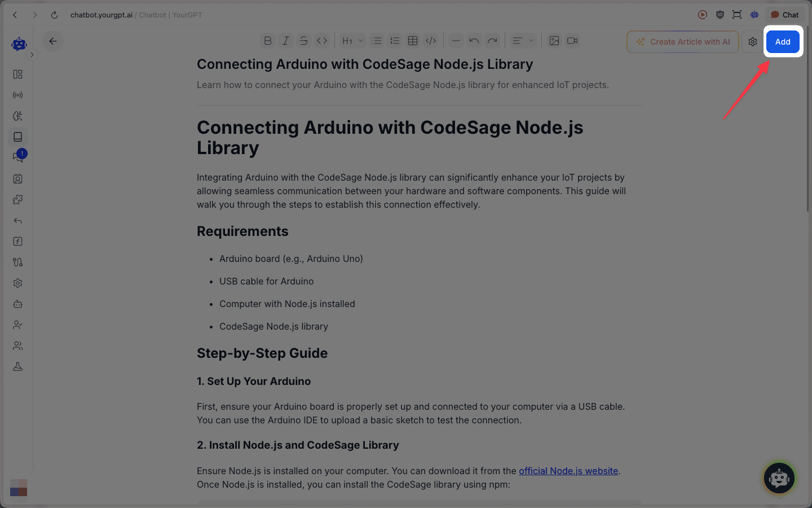Toggle the numbered list formatting
The image size is (812, 508).
(x=395, y=40)
